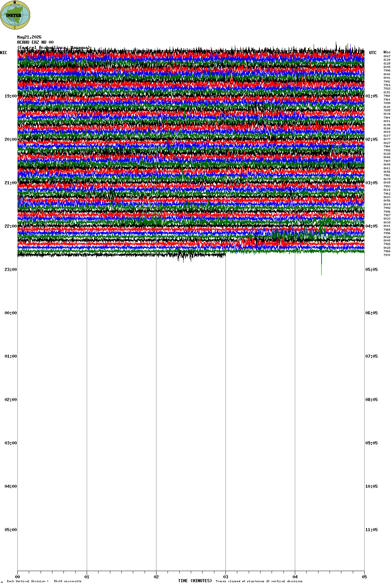Click the 01:05 UTC time label
Screen dimensions: 392x586
coord(372,96)
